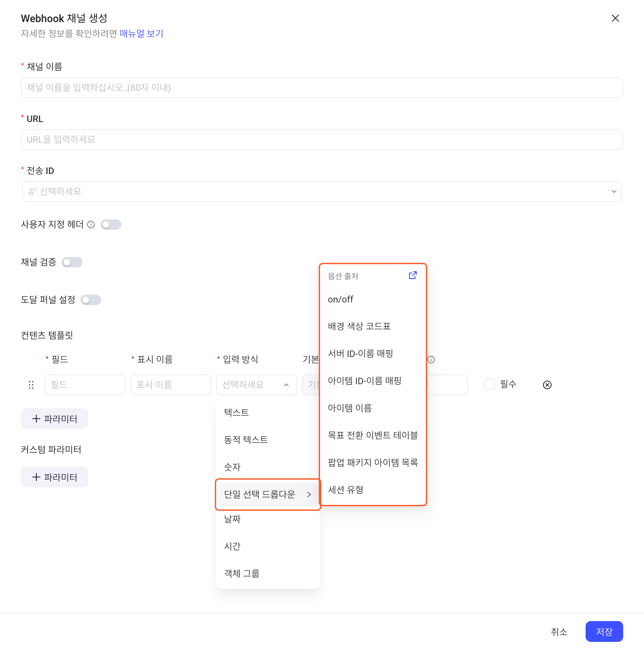Click the 필드 input box

85,385
